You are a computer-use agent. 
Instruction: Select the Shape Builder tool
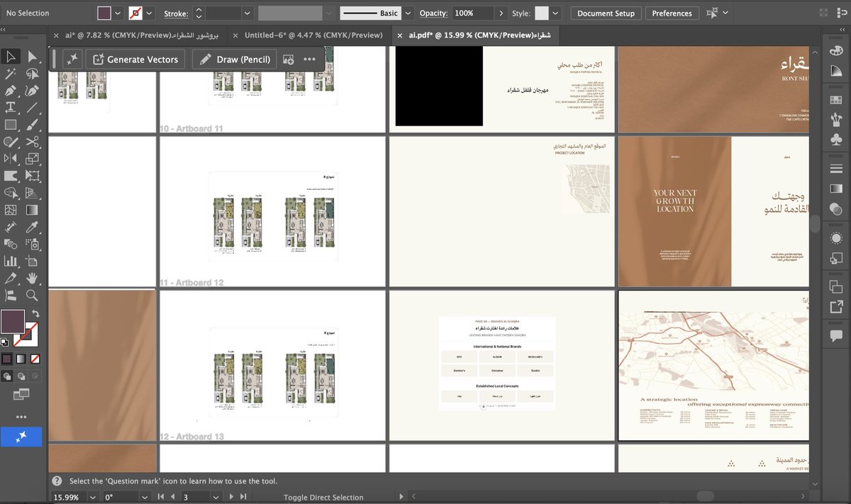coord(11,192)
